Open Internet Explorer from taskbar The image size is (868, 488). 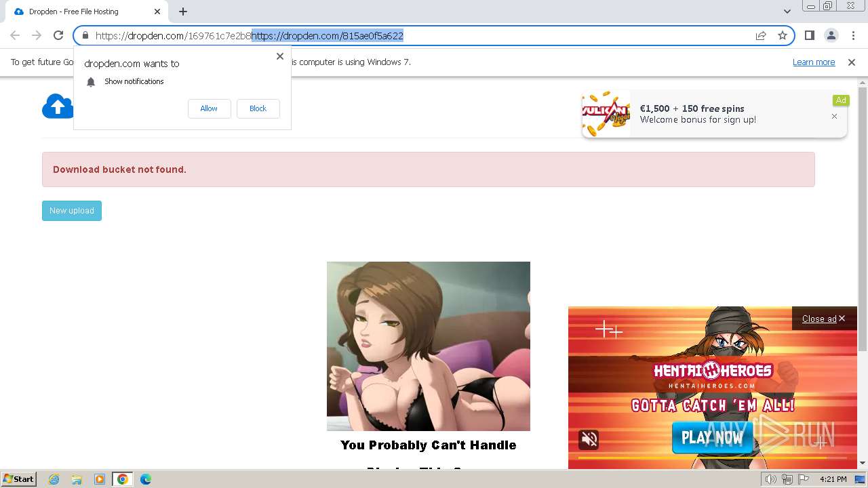(54, 479)
